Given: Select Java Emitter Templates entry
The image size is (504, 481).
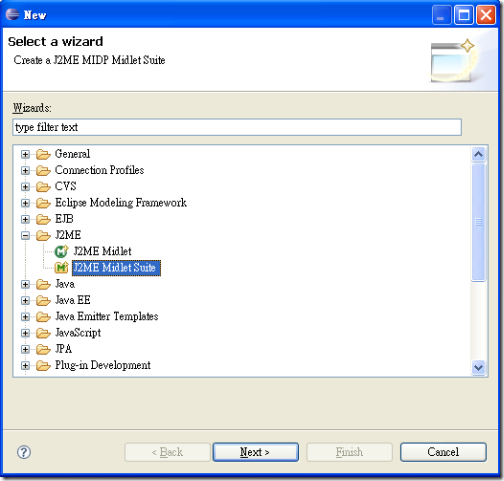Looking at the screenshot, I should tap(107, 316).
